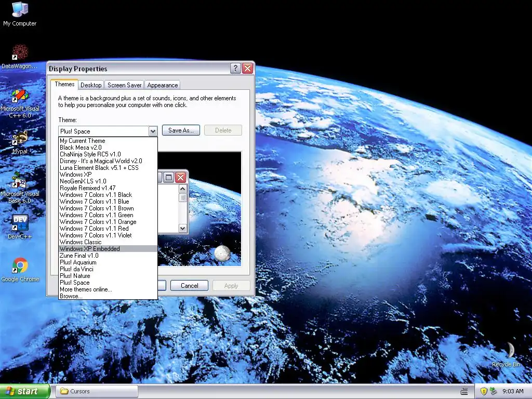Choose Royale Remixed v1.47 theme
Screen dimensions: 532x399
point(108,188)
